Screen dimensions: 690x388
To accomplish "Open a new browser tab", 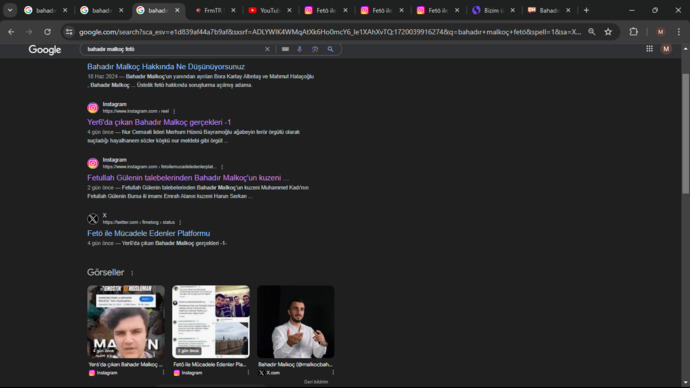I will point(586,10).
